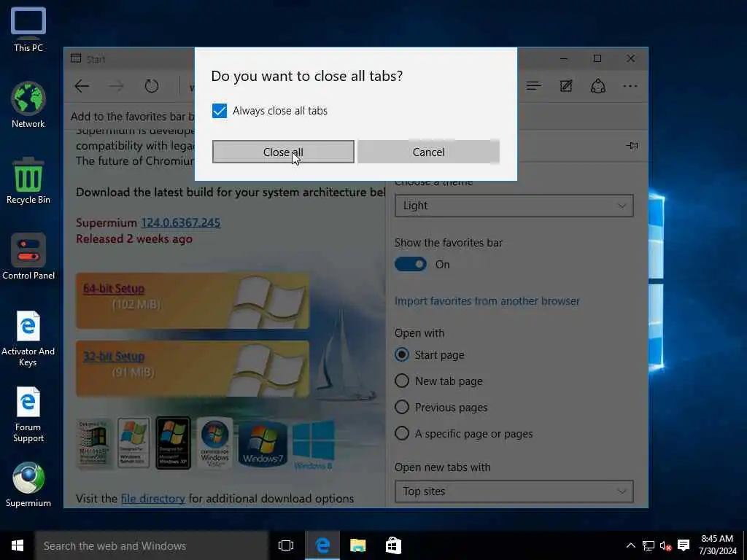747x560 pixels.
Task: Turn off Show the favorites bar toggle
Action: coord(411,264)
